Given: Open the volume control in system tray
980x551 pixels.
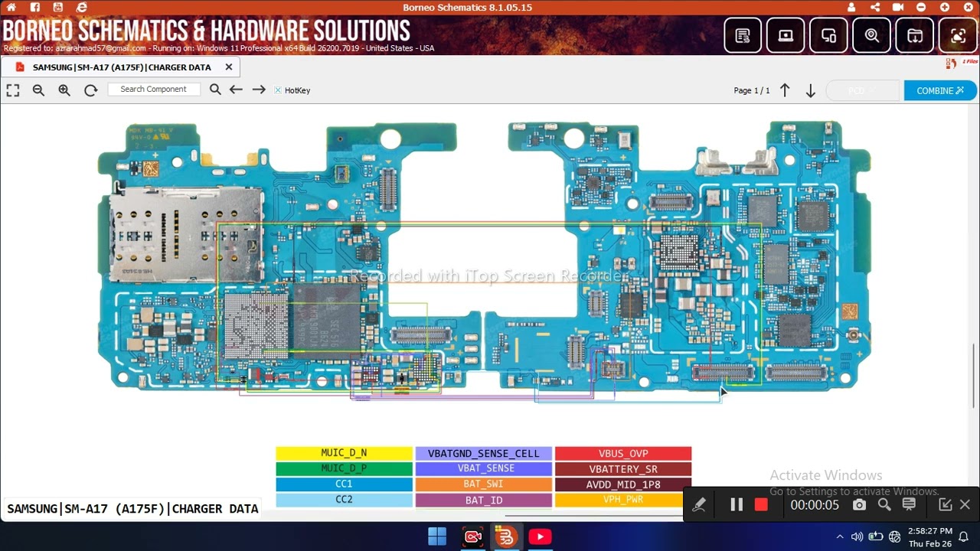Looking at the screenshot, I should (x=857, y=536).
